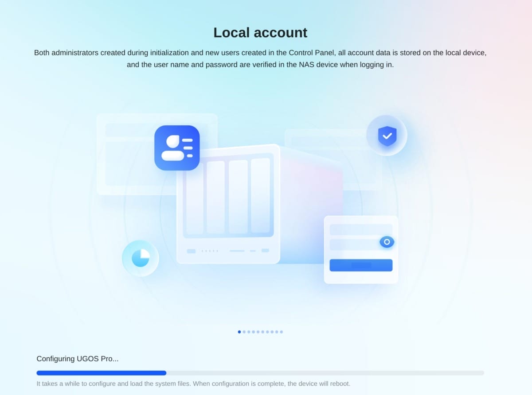Click the power indicator on NAS front panel

(x=191, y=251)
